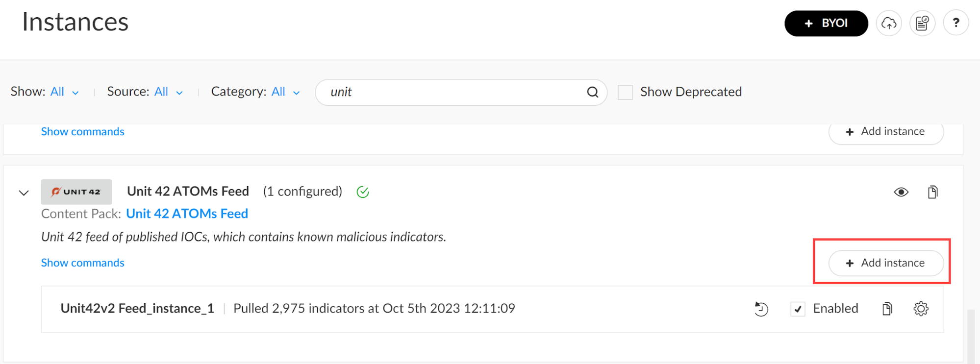Click the search field containing 'unit'
The height and width of the screenshot is (364, 980).
[451, 92]
